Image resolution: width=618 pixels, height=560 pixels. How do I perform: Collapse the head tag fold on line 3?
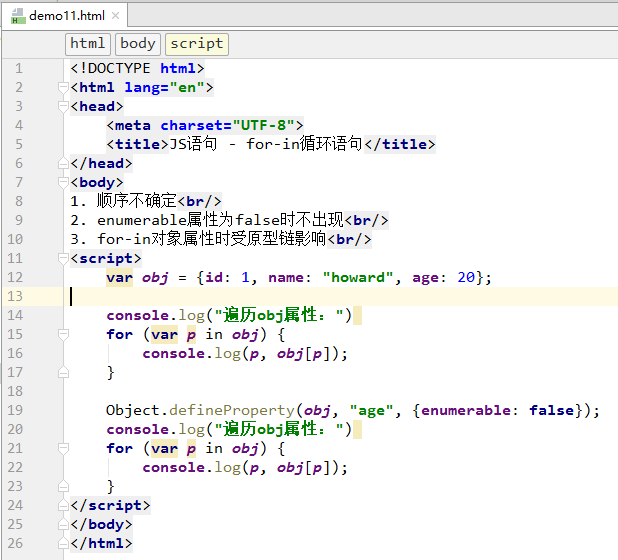click(63, 106)
